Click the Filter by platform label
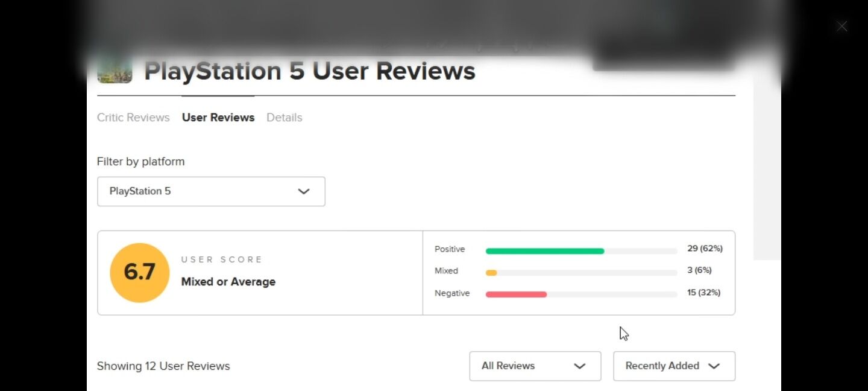 (141, 162)
